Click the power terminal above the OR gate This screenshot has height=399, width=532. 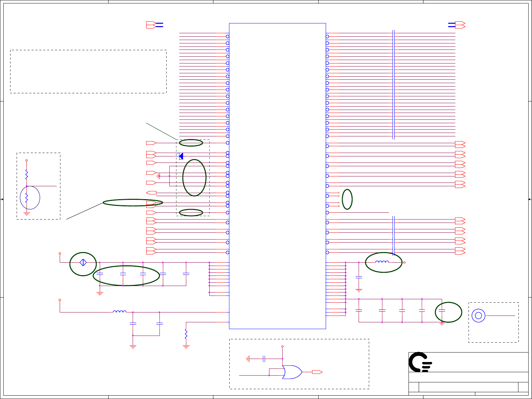coord(283,347)
